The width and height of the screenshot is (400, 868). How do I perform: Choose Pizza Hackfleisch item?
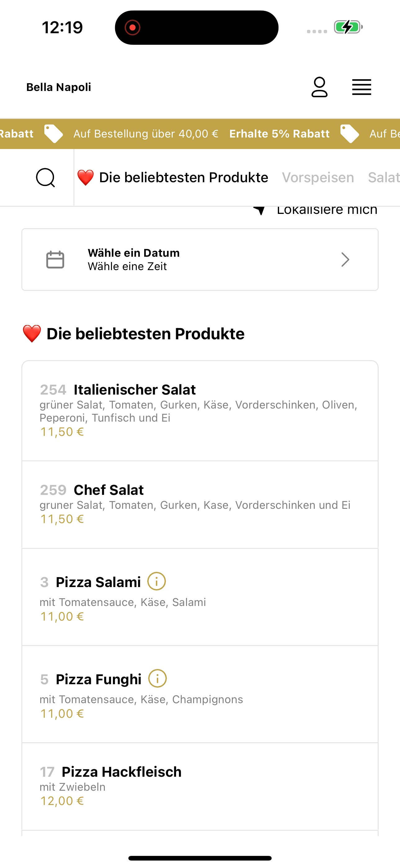[x=200, y=787]
